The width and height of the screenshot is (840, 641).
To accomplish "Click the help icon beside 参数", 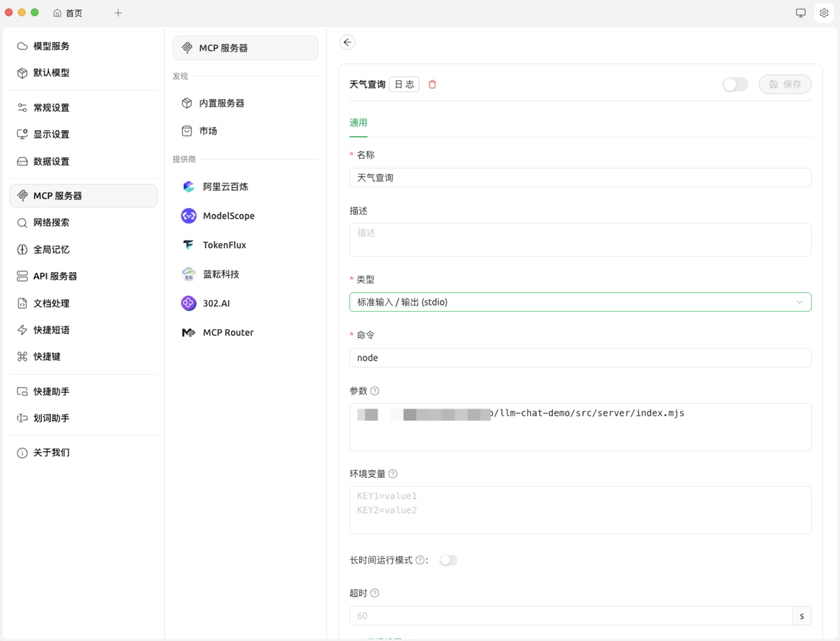I will (374, 391).
